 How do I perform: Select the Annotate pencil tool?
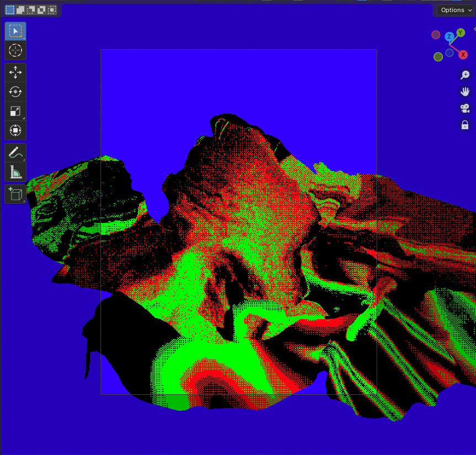pyautogui.click(x=15, y=152)
